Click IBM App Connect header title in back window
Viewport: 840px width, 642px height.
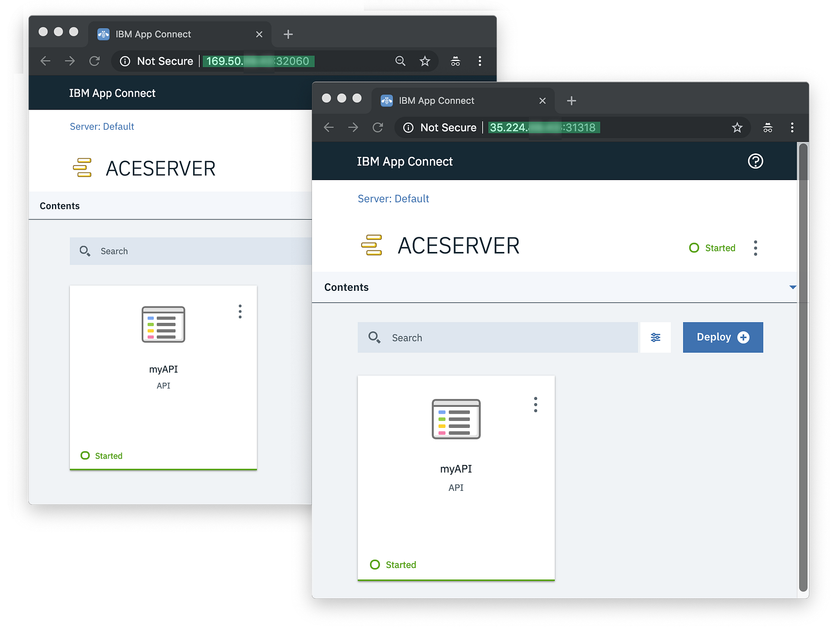pyautogui.click(x=112, y=93)
